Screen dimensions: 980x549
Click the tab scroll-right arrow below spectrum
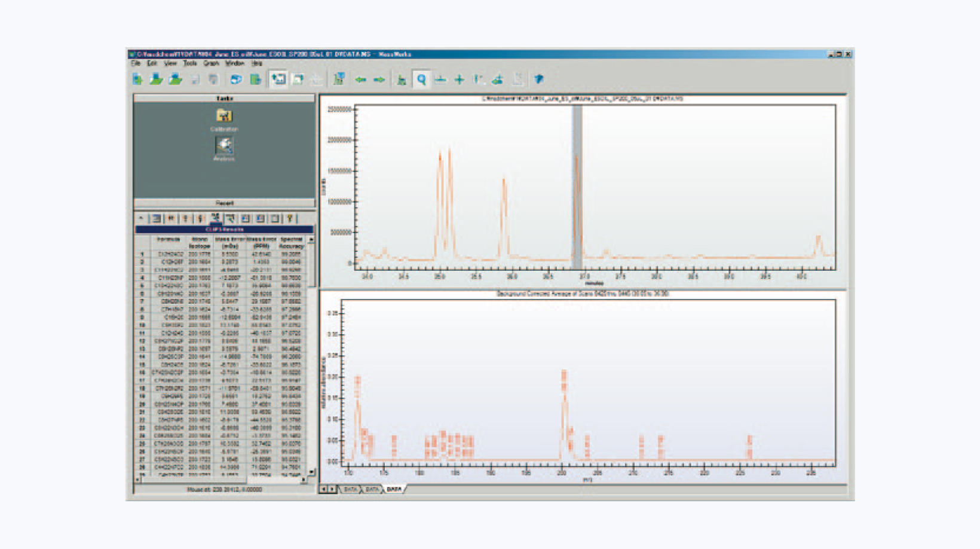click(x=332, y=489)
